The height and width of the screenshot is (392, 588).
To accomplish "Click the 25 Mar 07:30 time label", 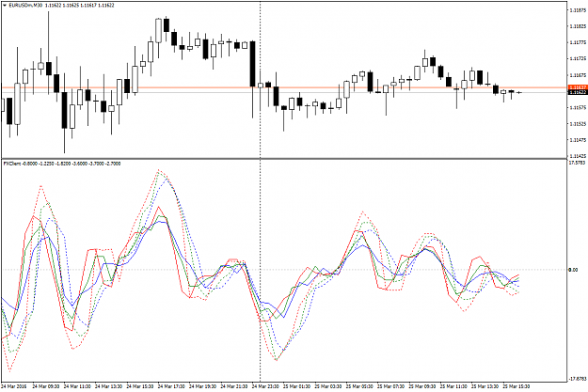I will pyautogui.click(x=391, y=386).
